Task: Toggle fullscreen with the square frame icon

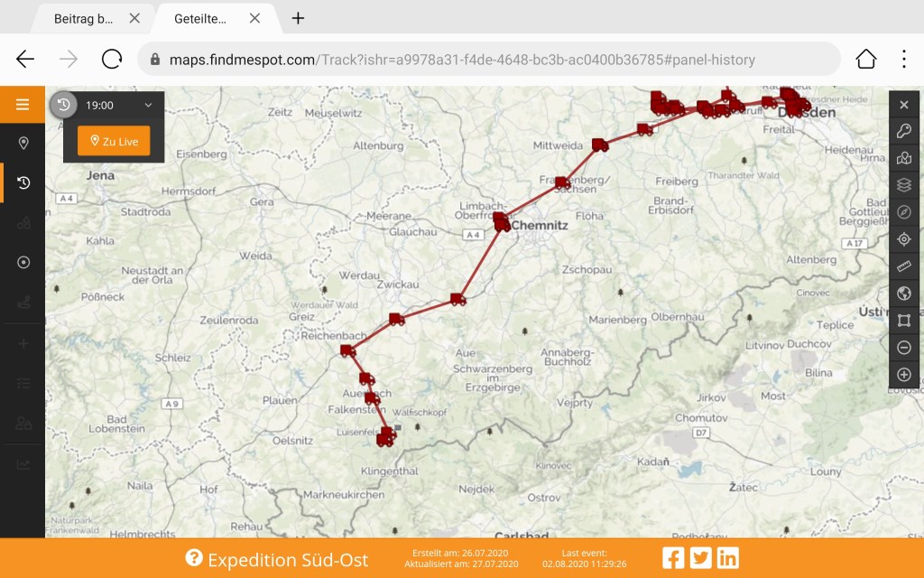Action: (x=904, y=321)
